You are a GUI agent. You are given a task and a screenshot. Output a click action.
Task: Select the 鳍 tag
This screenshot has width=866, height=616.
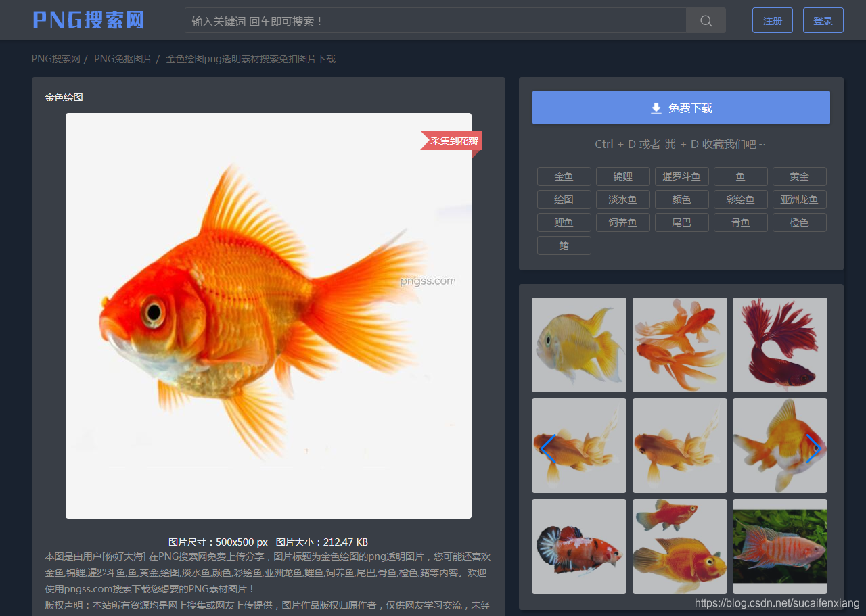tap(564, 245)
